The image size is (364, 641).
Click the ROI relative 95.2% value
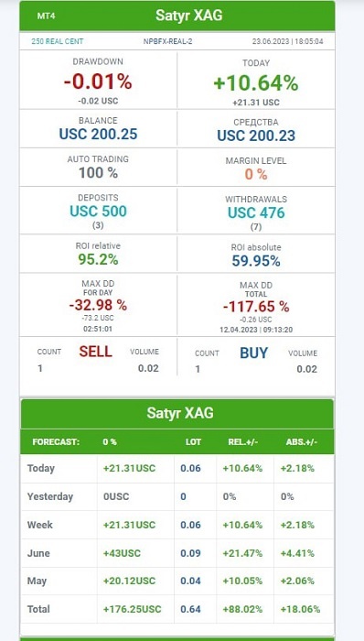click(99, 259)
